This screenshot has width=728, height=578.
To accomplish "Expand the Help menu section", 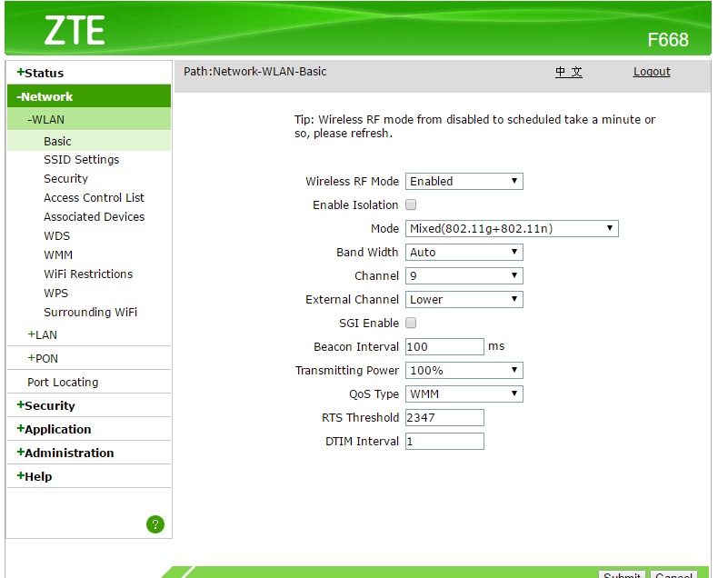I will [x=34, y=476].
